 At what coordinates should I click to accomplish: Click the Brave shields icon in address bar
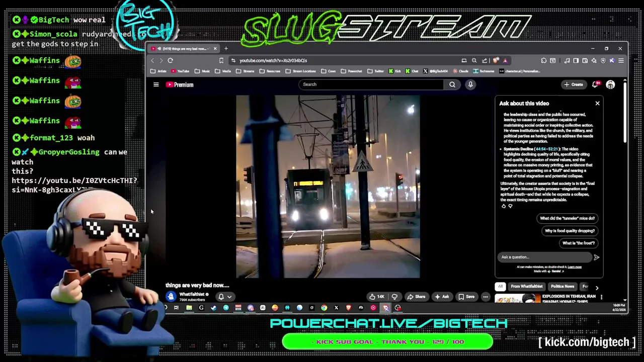496,60
